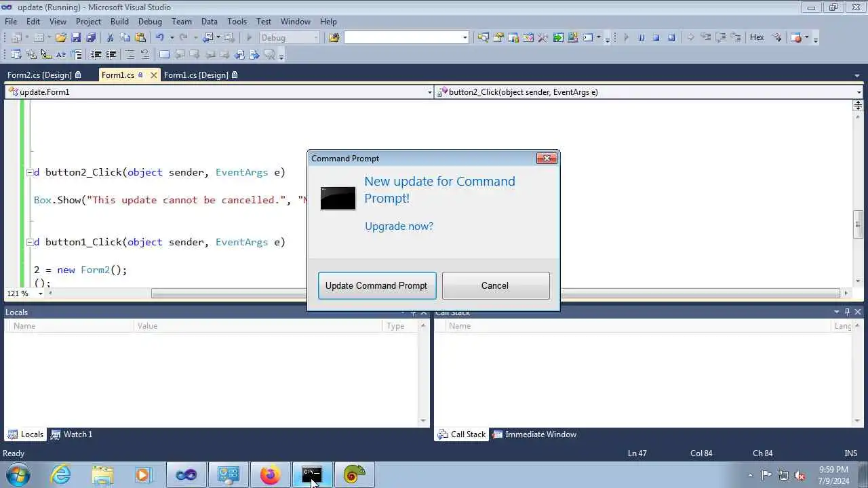Click the Redo arrow icon
Image resolution: width=868 pixels, height=488 pixels.
(183, 37)
